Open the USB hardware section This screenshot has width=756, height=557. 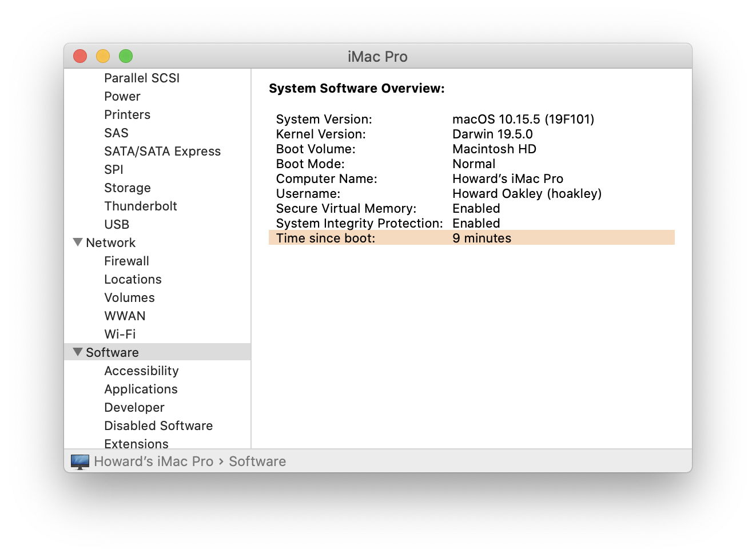point(117,224)
